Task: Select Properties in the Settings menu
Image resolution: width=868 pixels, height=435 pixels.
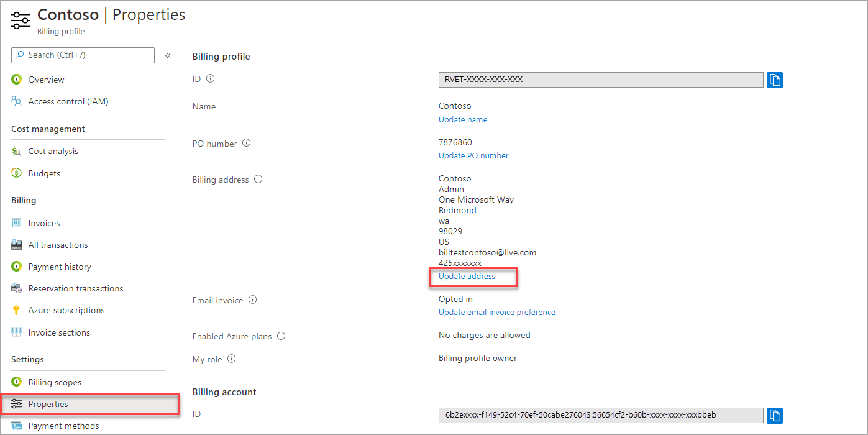Action: 48,404
